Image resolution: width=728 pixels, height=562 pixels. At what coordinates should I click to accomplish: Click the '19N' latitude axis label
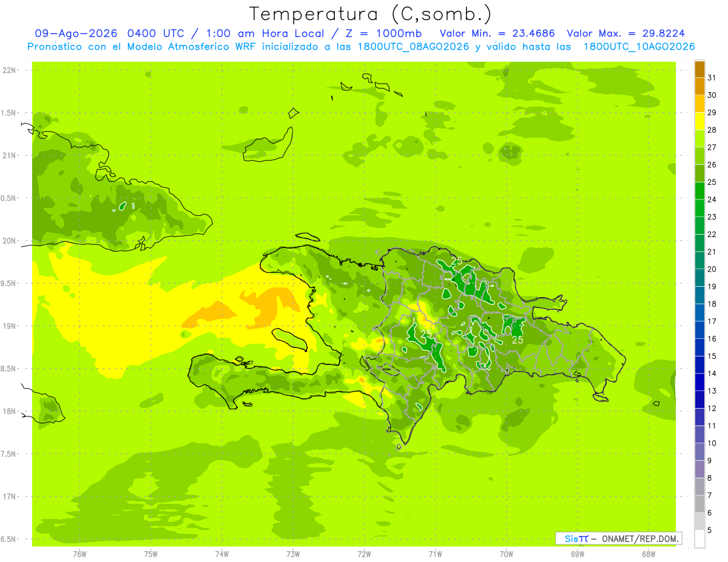tap(9, 326)
